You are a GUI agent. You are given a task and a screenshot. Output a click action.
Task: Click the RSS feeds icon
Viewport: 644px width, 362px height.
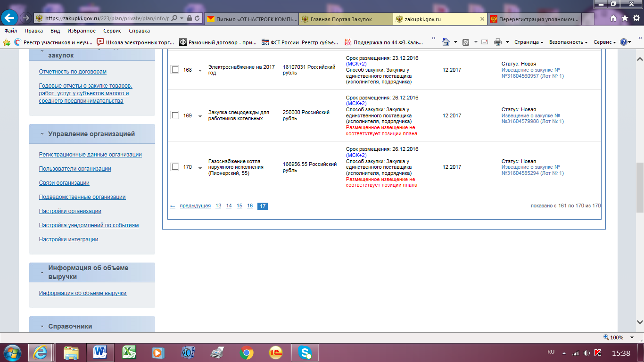coord(466,42)
